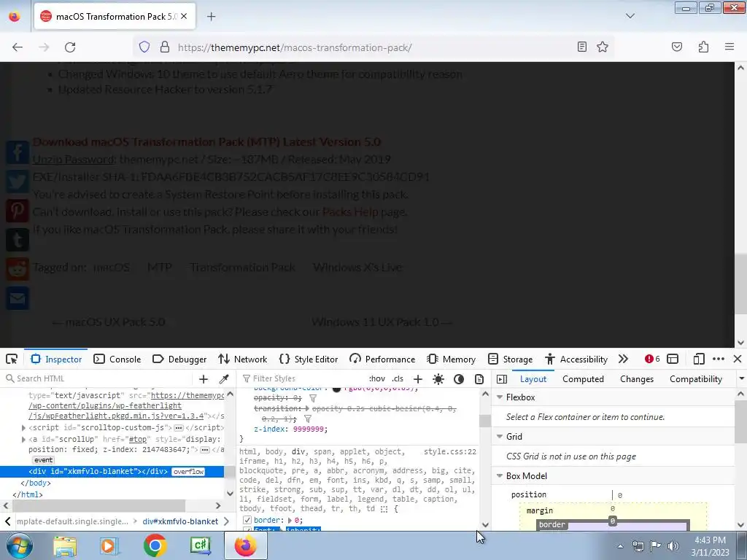Create new node plus icon in HTML pane
Viewport: 747px width, 560px height.
coord(204,379)
